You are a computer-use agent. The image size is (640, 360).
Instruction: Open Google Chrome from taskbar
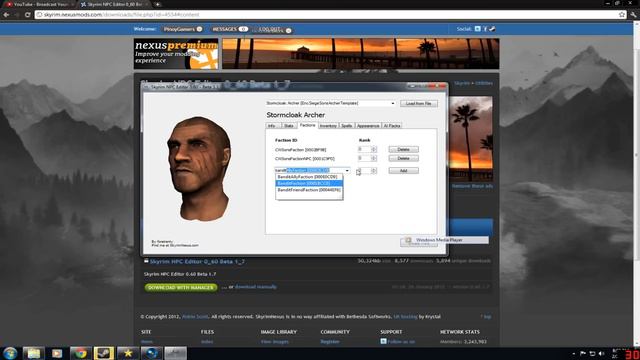pos(80,353)
